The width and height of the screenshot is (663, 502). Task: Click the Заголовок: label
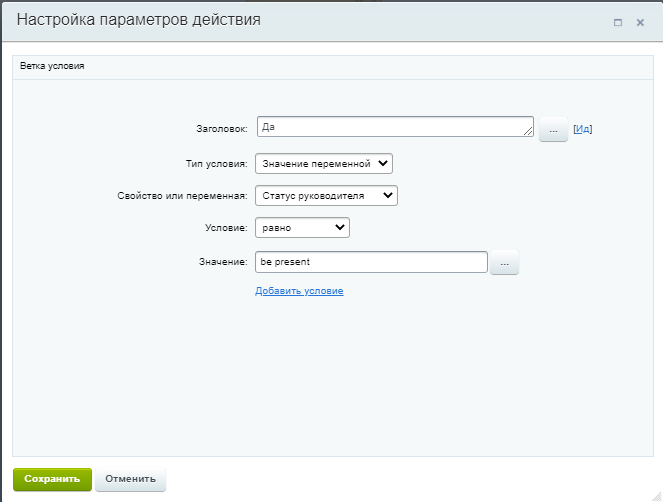coord(222,129)
